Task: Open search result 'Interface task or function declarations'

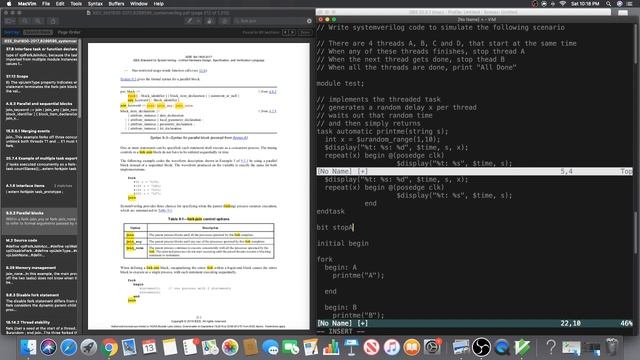Action: point(40,56)
